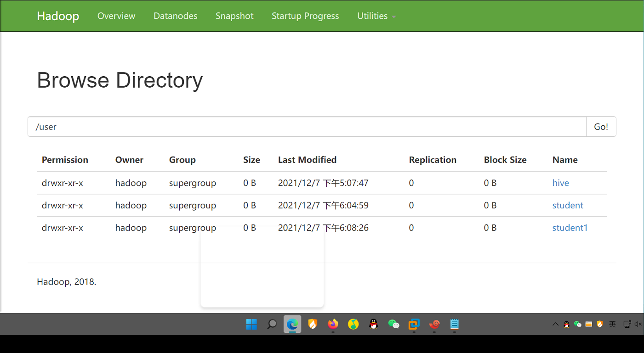Click the Permission column header
Screen dimensions: 644x353
(x=65, y=160)
